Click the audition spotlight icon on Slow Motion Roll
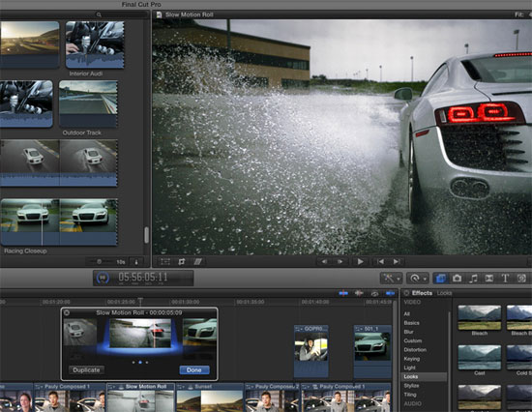The height and width of the screenshot is (412, 532). pyautogui.click(x=122, y=387)
